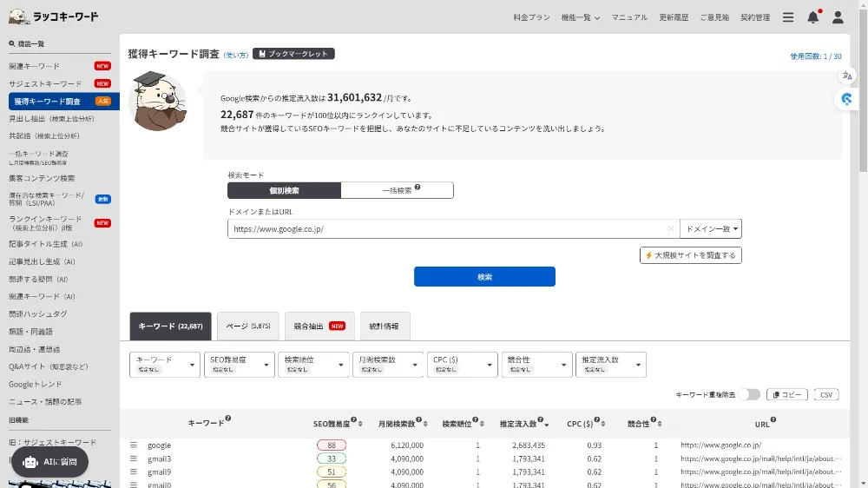
Task: Open 競合性 filter dropdown
Action: click(x=537, y=365)
